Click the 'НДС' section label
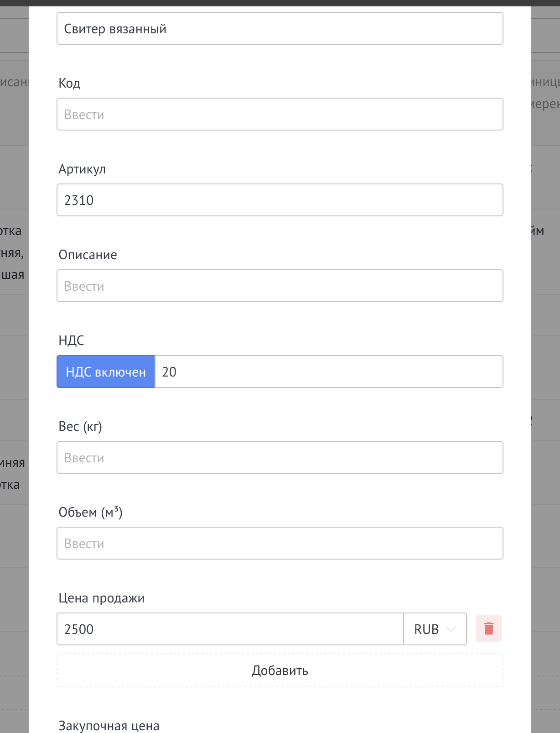 [71, 340]
